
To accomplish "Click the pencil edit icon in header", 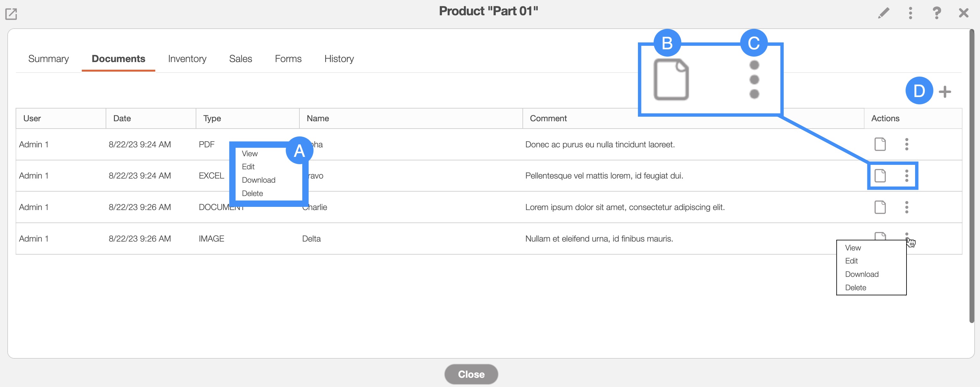I will point(883,13).
